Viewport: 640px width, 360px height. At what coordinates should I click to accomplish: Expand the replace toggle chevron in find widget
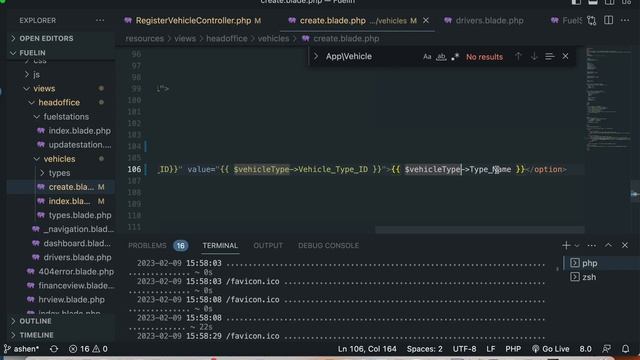click(x=316, y=56)
